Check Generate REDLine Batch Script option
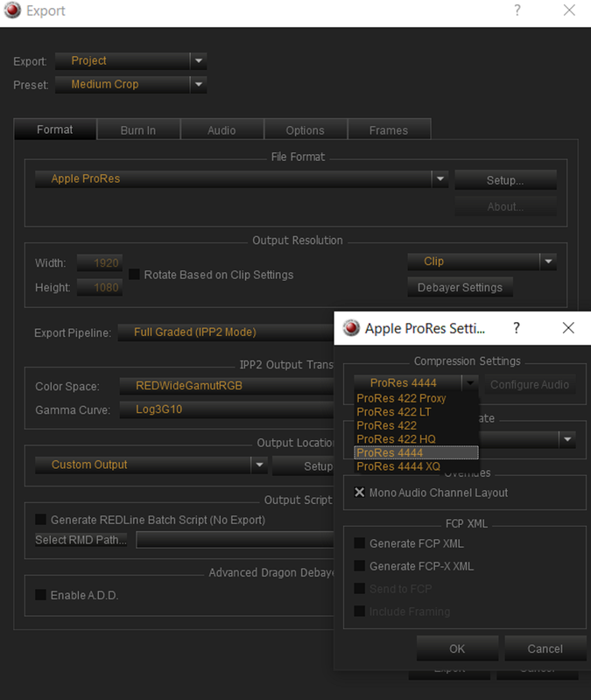The height and width of the screenshot is (700, 591). (x=40, y=519)
